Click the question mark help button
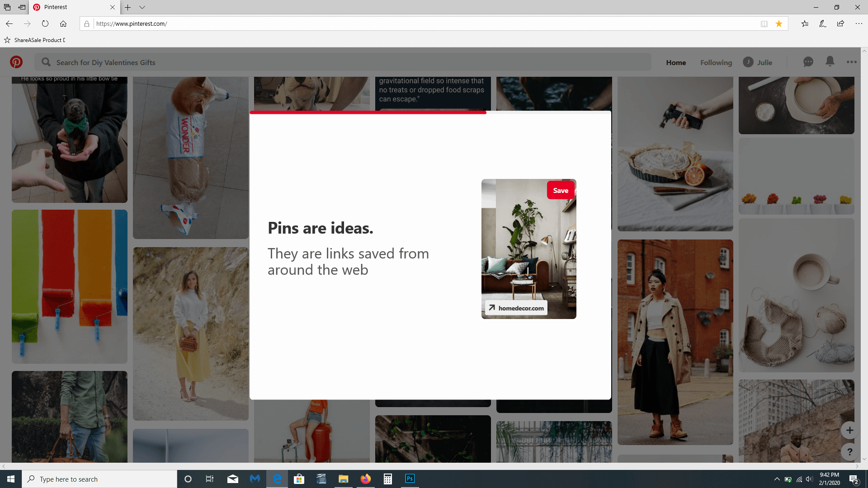The height and width of the screenshot is (488, 868). (849, 451)
